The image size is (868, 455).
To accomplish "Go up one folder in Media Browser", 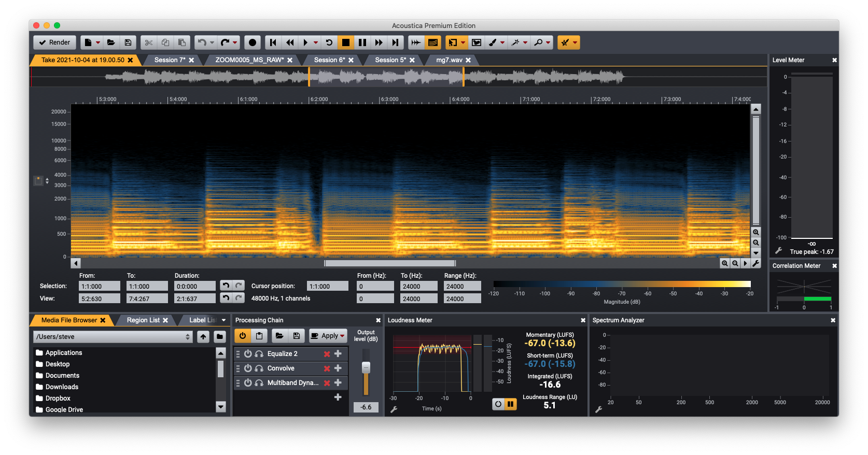I will point(203,337).
